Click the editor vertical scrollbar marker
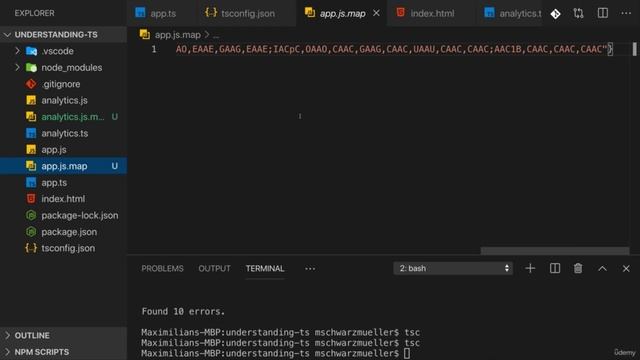This screenshot has width=640, height=360. pos(634,49)
